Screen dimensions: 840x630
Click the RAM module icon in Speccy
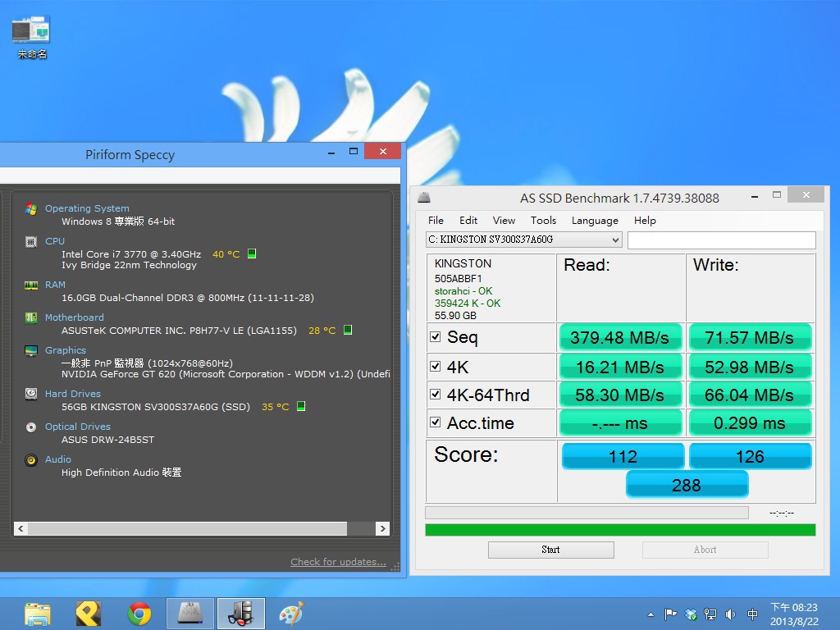coord(31,285)
